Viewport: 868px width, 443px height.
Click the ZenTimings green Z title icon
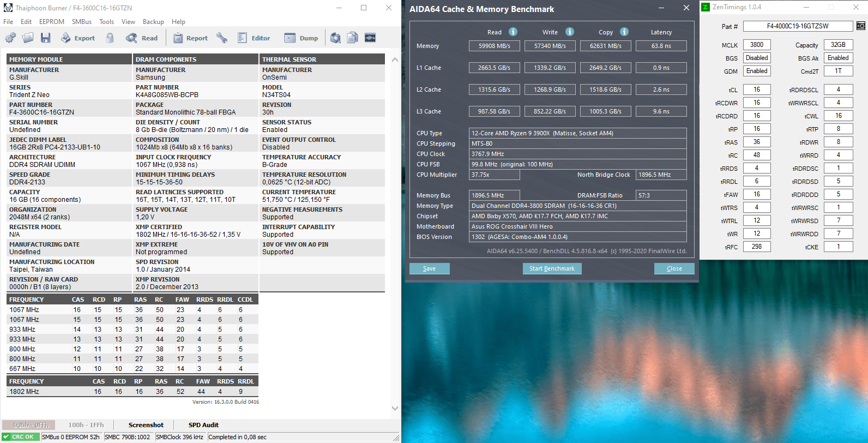706,7
